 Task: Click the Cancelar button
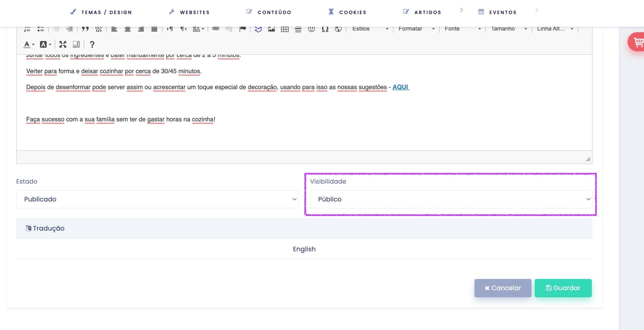point(503,288)
